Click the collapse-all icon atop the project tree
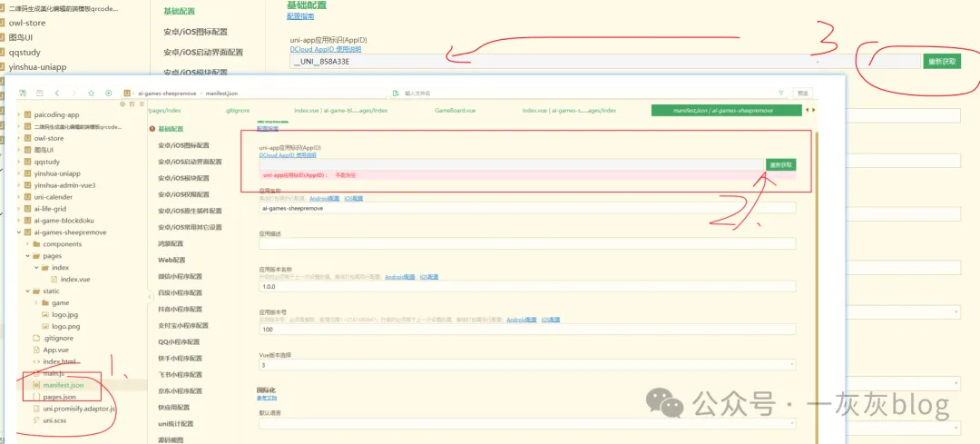Screen dimensions: 980x444 coord(122,104)
